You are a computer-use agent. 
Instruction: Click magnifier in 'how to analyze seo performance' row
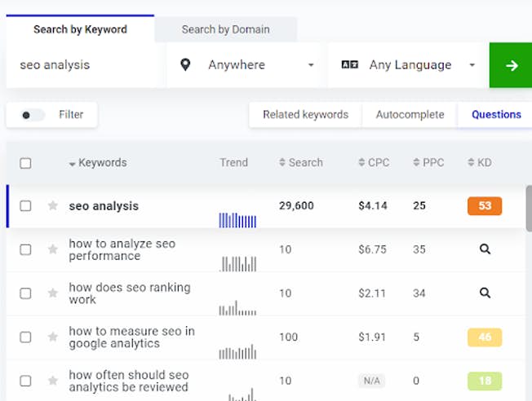tap(485, 249)
